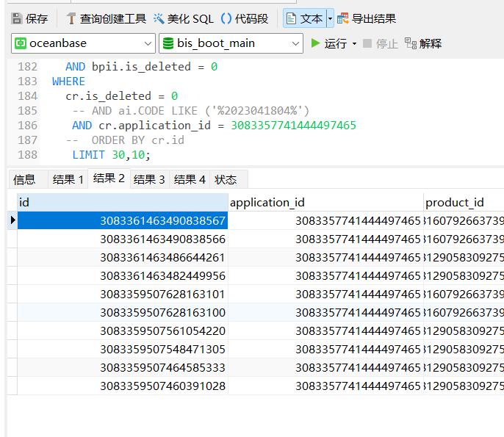The width and height of the screenshot is (504, 437).
Task: Expand the Run (运行) options arrow
Action: [355, 43]
